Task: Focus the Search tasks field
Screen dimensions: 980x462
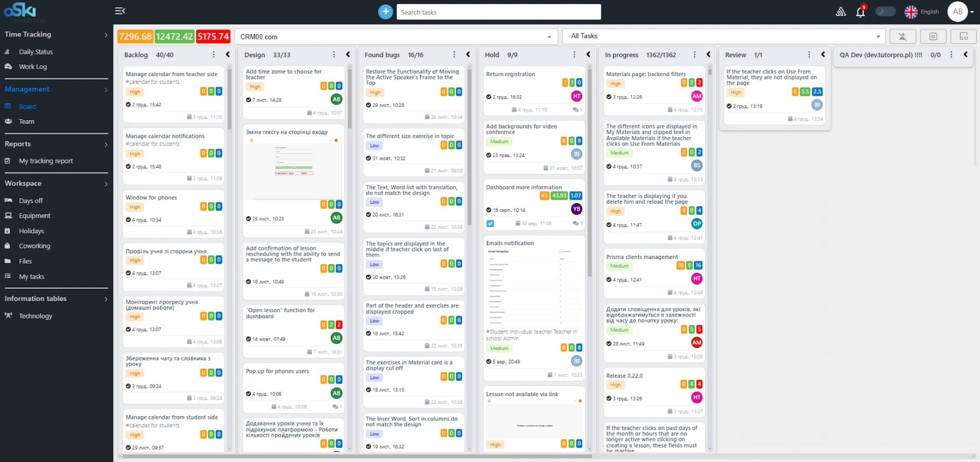Action: tap(498, 12)
